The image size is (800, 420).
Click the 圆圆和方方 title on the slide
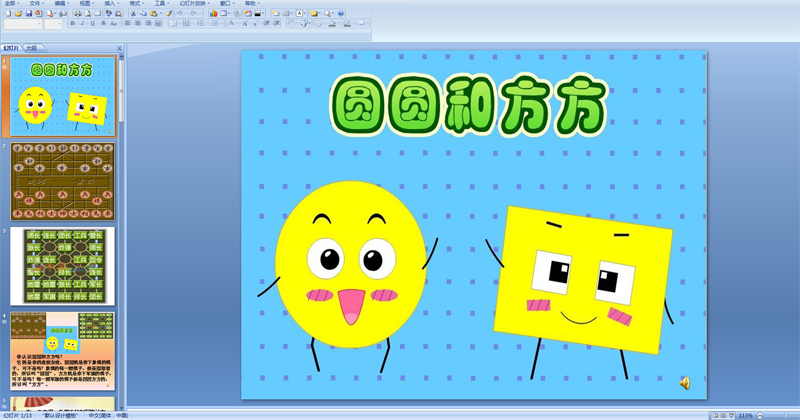click(469, 105)
